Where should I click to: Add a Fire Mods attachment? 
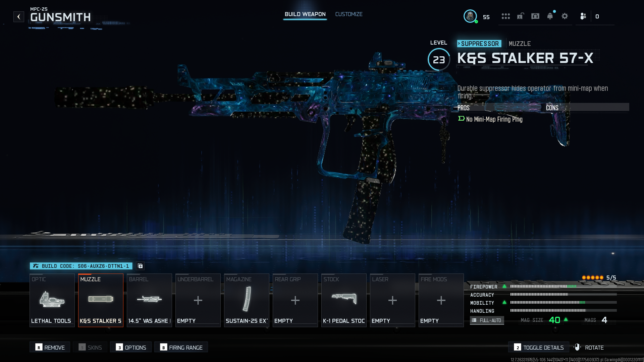(x=441, y=300)
